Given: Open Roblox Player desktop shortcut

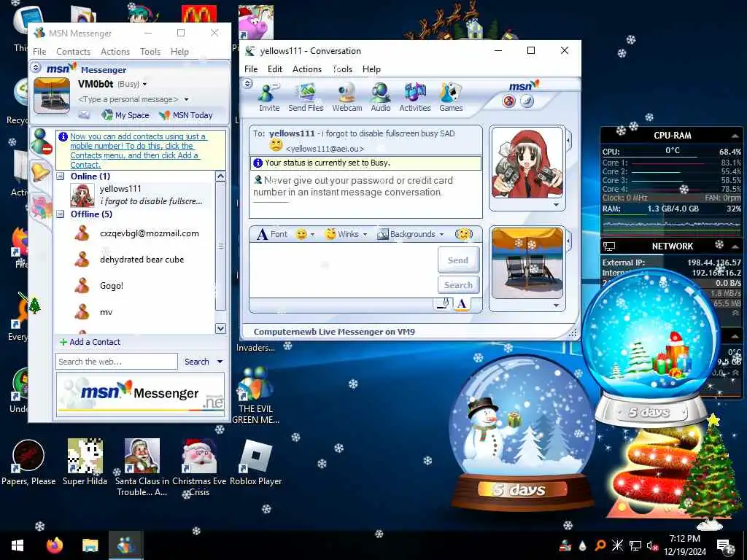Looking at the screenshot, I should [256, 462].
